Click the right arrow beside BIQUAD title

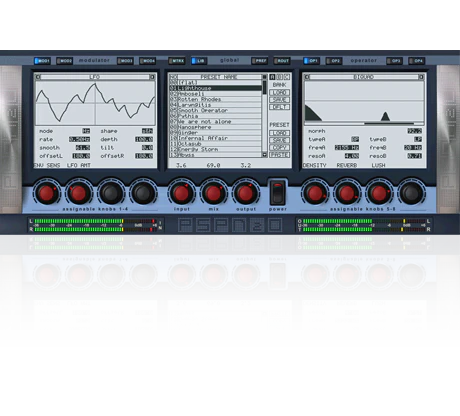(x=421, y=77)
